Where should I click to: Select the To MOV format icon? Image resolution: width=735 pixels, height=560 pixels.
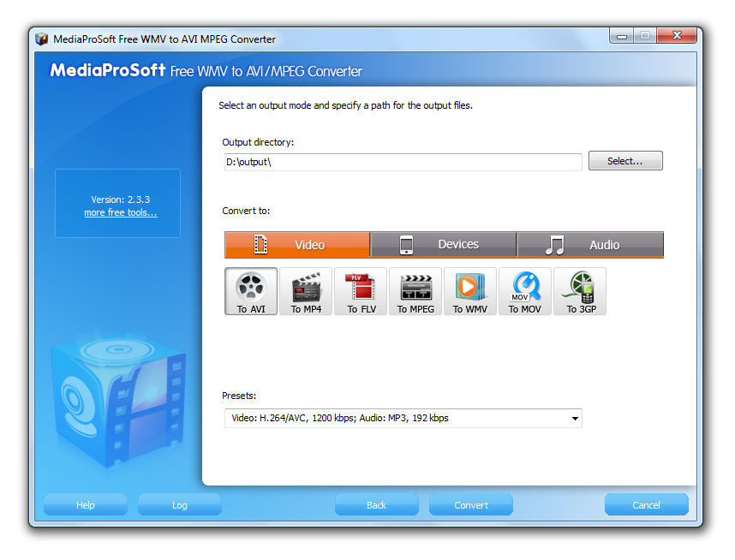(525, 291)
